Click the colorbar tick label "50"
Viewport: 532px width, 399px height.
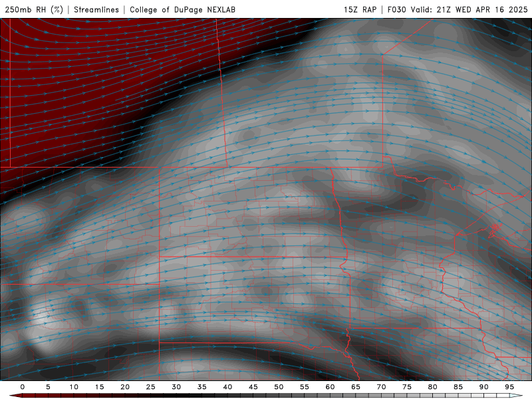pyautogui.click(x=279, y=387)
